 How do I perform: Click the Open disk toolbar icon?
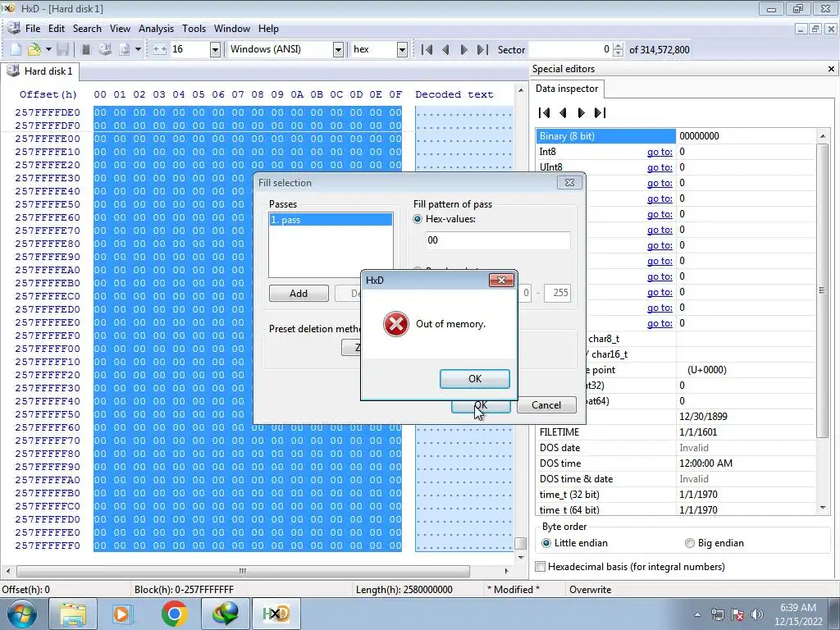coord(105,49)
